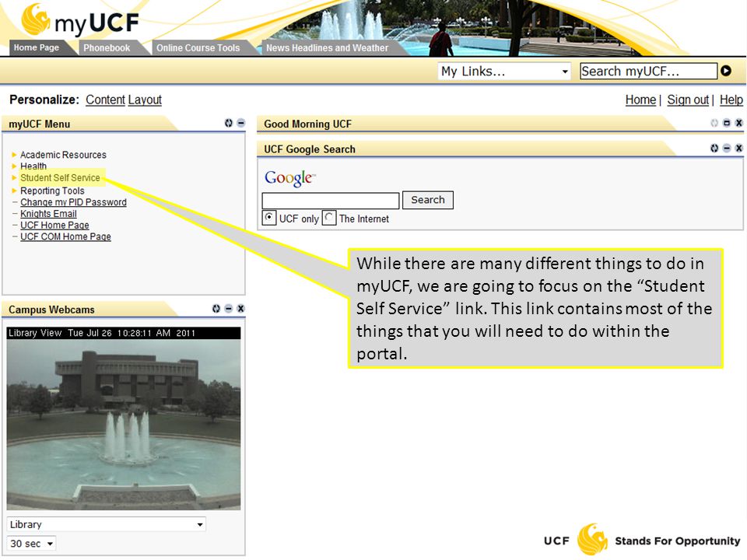747x560 pixels.
Task: Expand Reporting Tools menu folder
Action: tap(14, 191)
